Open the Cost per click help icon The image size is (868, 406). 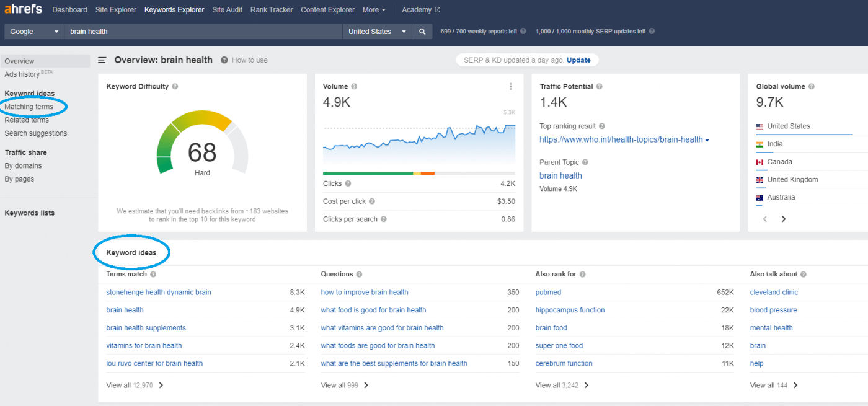pos(372,201)
